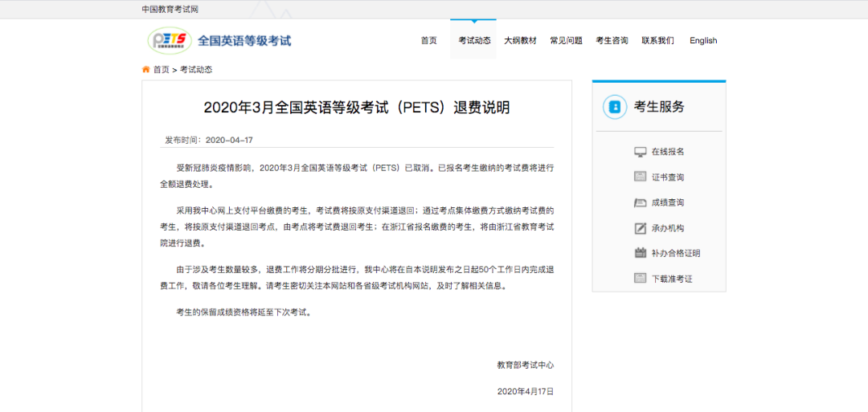
Task: Click the 中国教育考试网 top link
Action: 170,10
